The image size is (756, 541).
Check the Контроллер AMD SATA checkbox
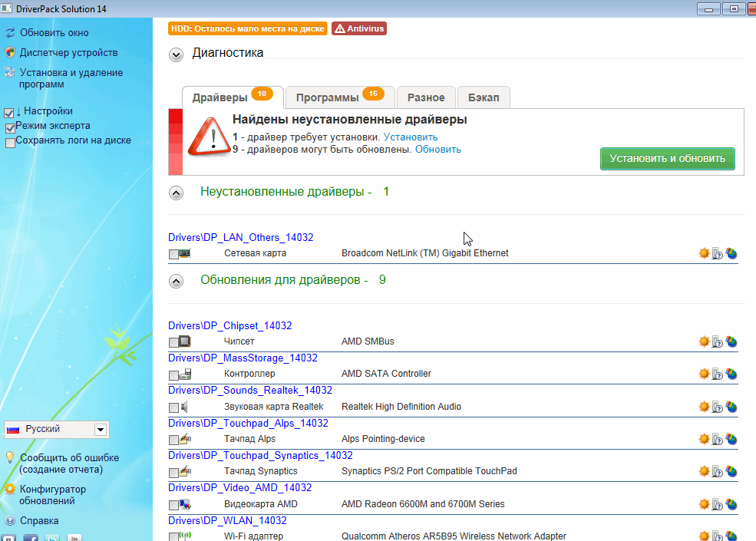(173, 375)
